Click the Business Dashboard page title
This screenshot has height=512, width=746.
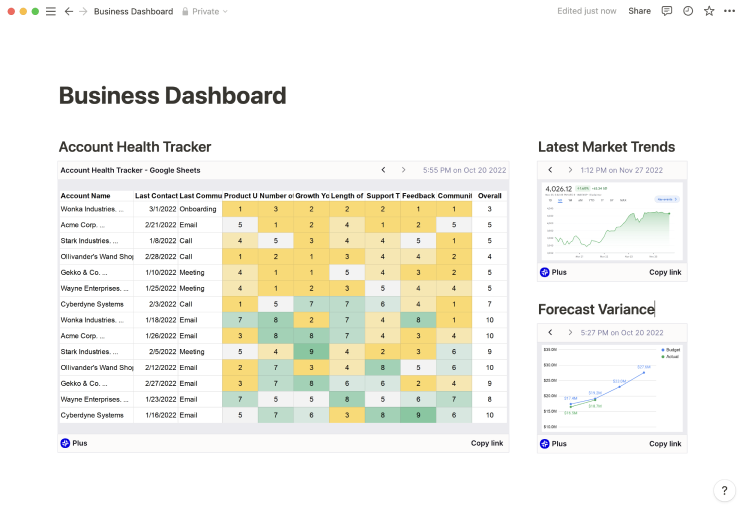[172, 96]
